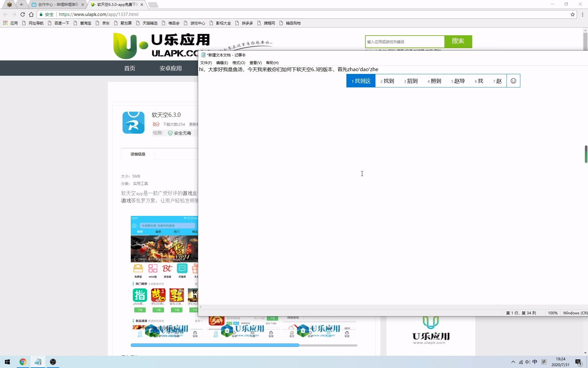This screenshot has width=588, height=368.
Task: Choose IME candidate 4 照到
Action: pos(434,81)
